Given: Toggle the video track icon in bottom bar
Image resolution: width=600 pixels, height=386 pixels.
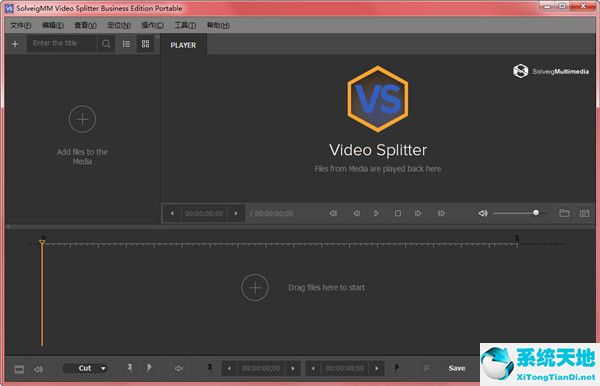Looking at the screenshot, I should click(x=19, y=369).
